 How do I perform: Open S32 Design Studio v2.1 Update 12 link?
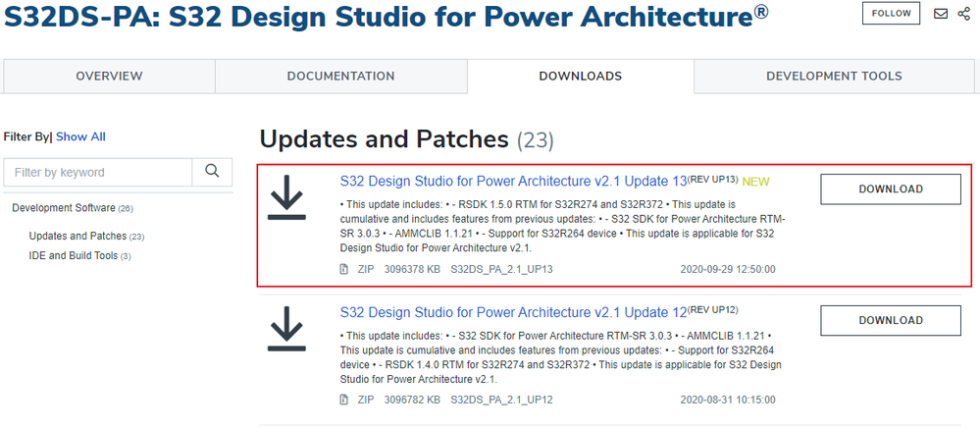click(x=513, y=311)
